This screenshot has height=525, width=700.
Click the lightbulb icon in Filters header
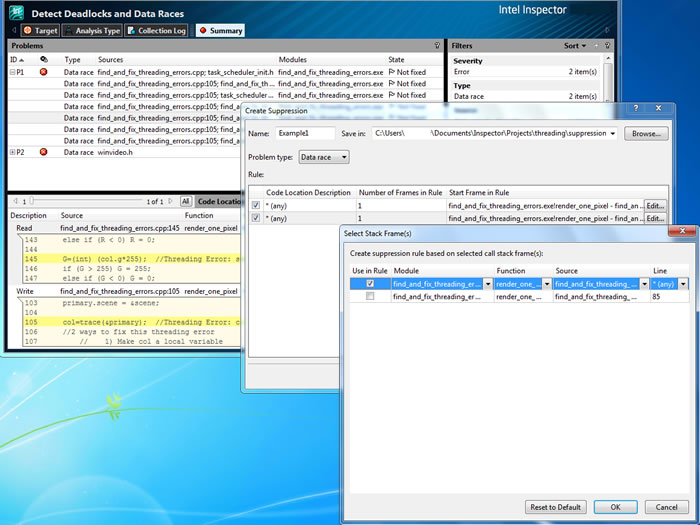coord(608,46)
